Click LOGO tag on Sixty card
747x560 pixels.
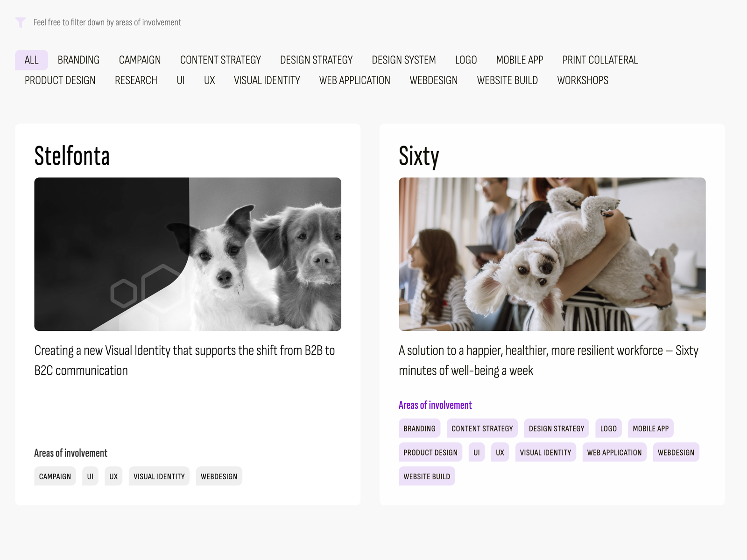click(x=608, y=428)
